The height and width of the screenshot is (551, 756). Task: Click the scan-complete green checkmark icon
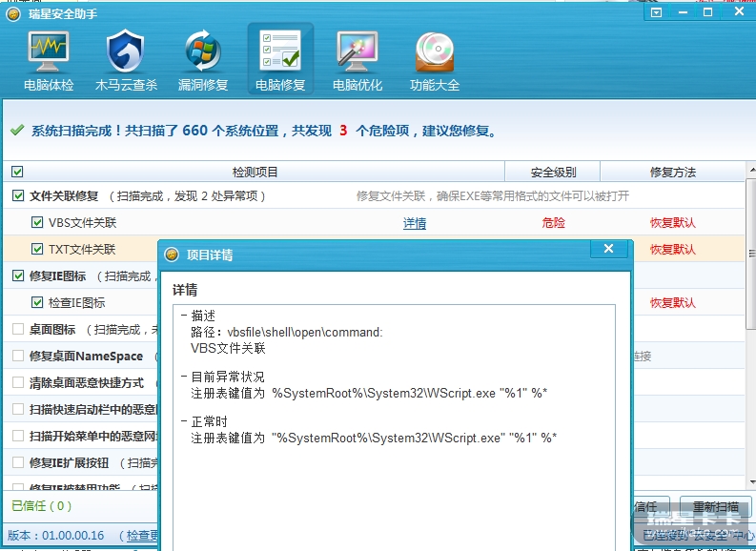tap(17, 131)
